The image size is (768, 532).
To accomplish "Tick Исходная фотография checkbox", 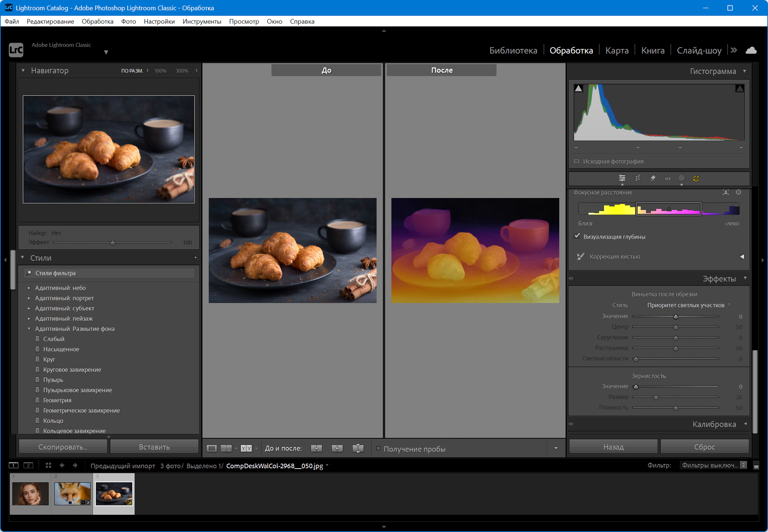I will [x=577, y=161].
